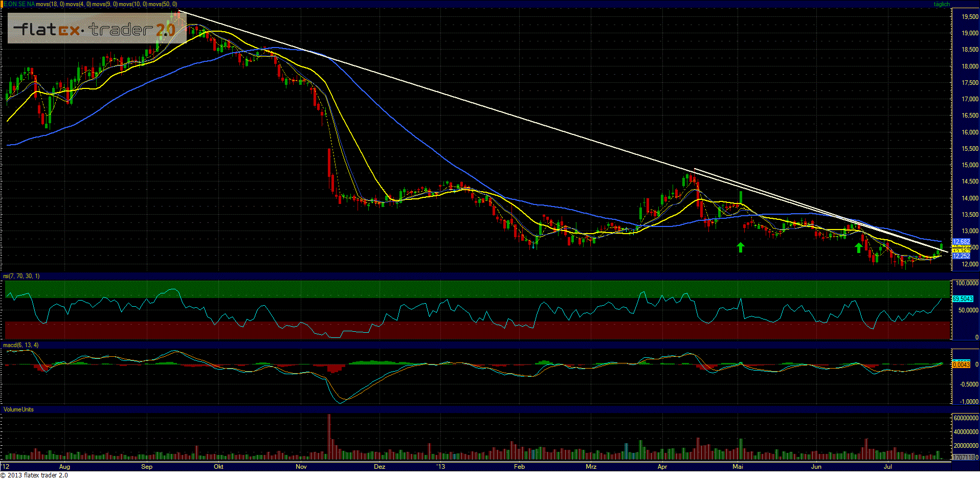Click the blue 12,252 price tag
The height and width of the screenshot is (480, 980).
coord(961,256)
